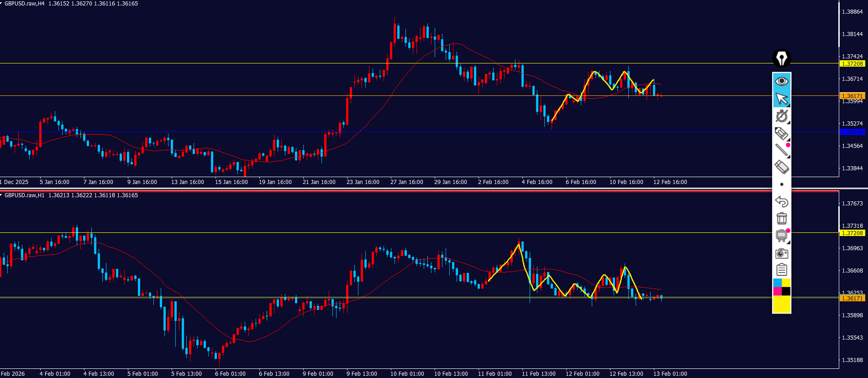Screen dimensions: 868x378
Task: Open the clipboard icon in drawing toolbar
Action: pyautogui.click(x=782, y=270)
